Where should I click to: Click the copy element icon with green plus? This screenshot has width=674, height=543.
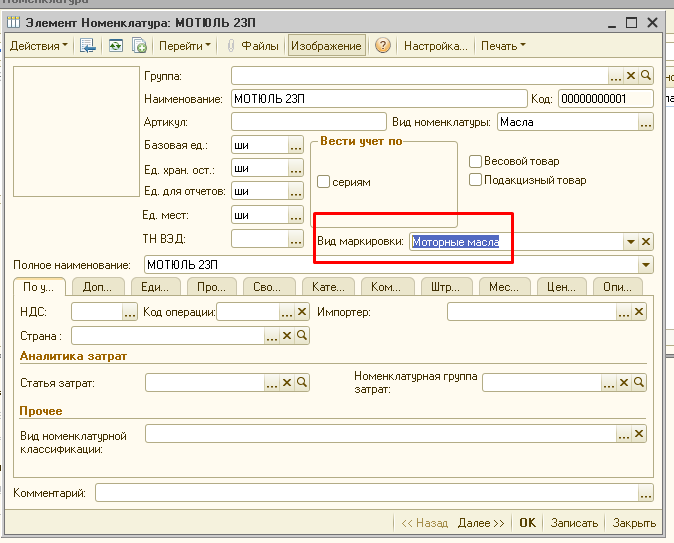tap(140, 46)
